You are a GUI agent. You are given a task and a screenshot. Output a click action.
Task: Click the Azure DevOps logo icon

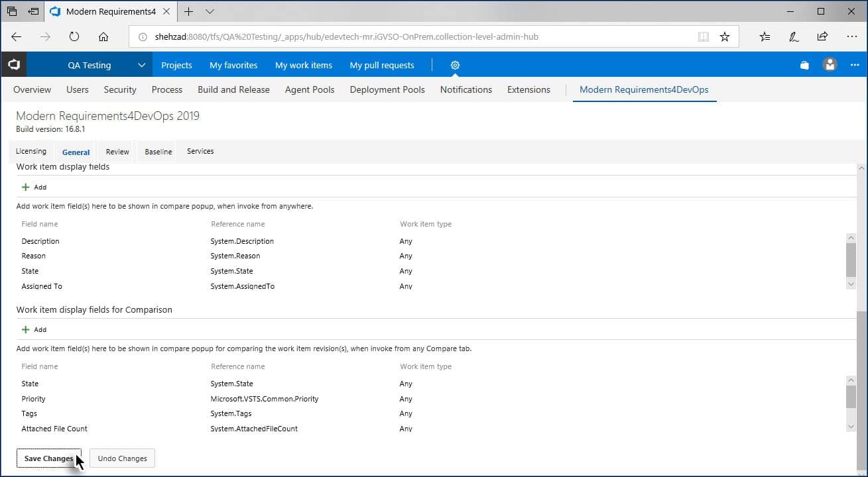pyautogui.click(x=13, y=65)
